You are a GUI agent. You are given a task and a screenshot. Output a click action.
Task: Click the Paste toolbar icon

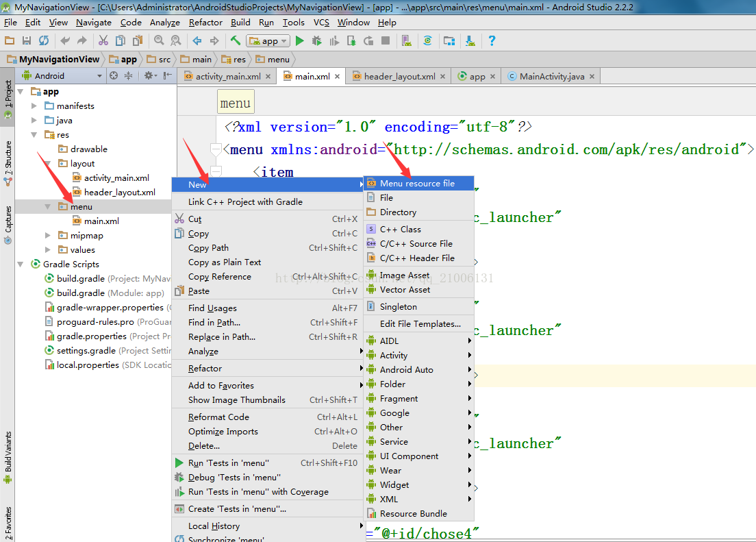pos(138,41)
